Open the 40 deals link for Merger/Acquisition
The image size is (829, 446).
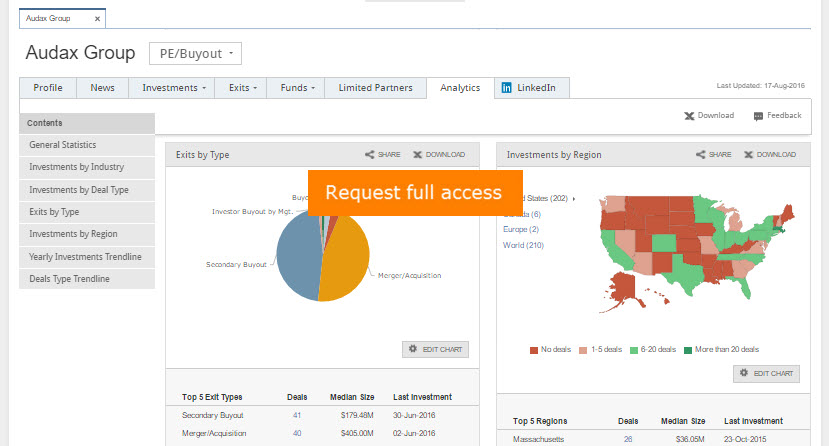click(297, 433)
